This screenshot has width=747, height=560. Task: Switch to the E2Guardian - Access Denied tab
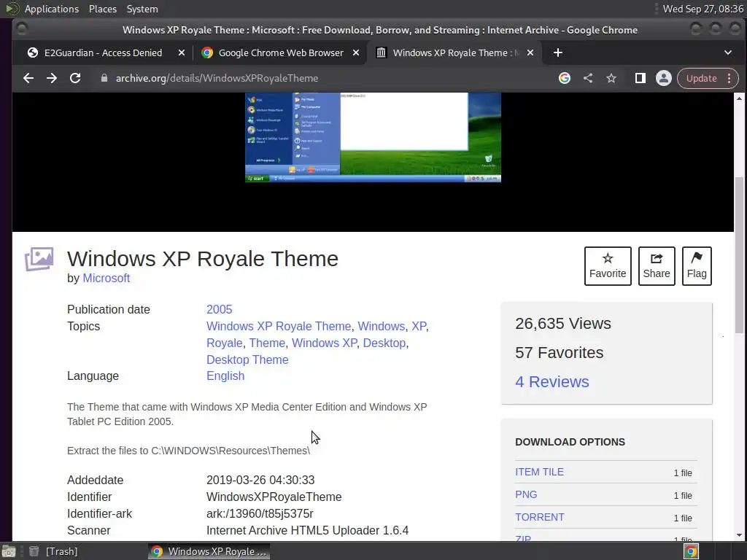pyautogui.click(x=102, y=52)
